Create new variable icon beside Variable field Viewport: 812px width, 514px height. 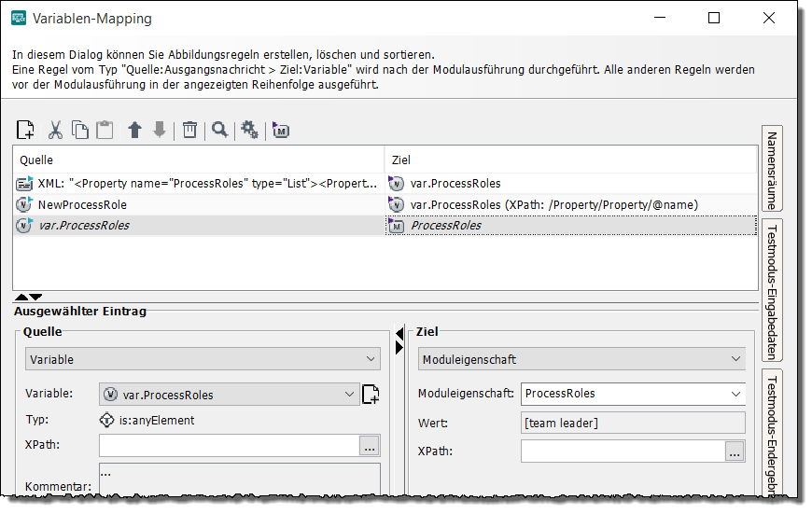(371, 395)
